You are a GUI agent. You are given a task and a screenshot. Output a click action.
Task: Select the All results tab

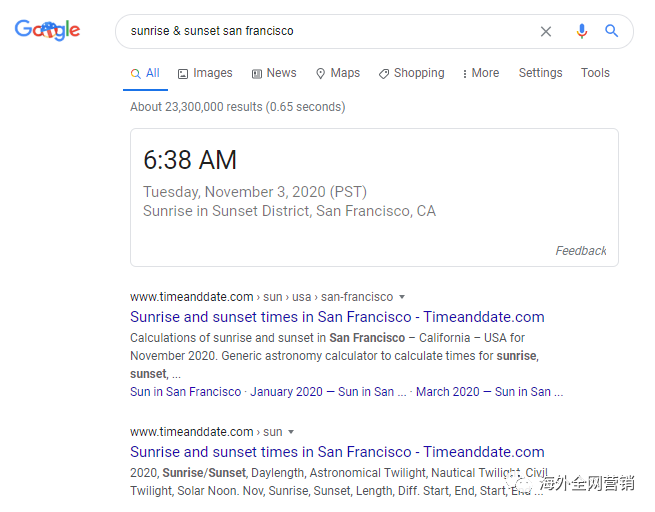[x=145, y=73]
